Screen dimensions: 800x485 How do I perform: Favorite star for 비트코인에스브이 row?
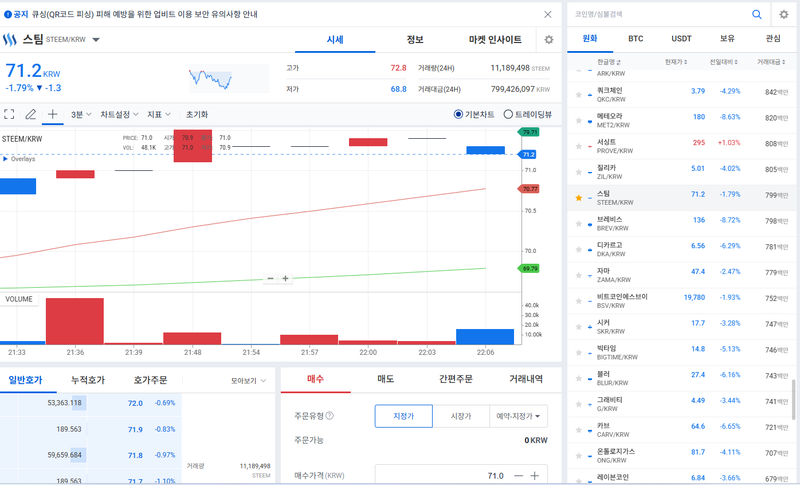point(579,301)
